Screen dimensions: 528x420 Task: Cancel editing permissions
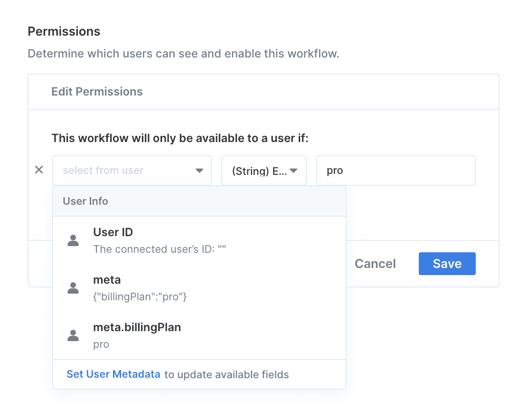coord(375,264)
